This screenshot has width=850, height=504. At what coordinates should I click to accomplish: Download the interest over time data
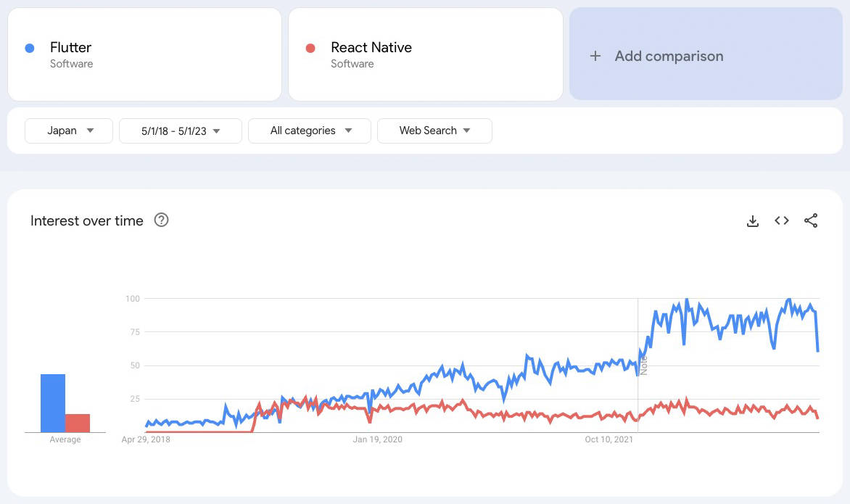[752, 221]
